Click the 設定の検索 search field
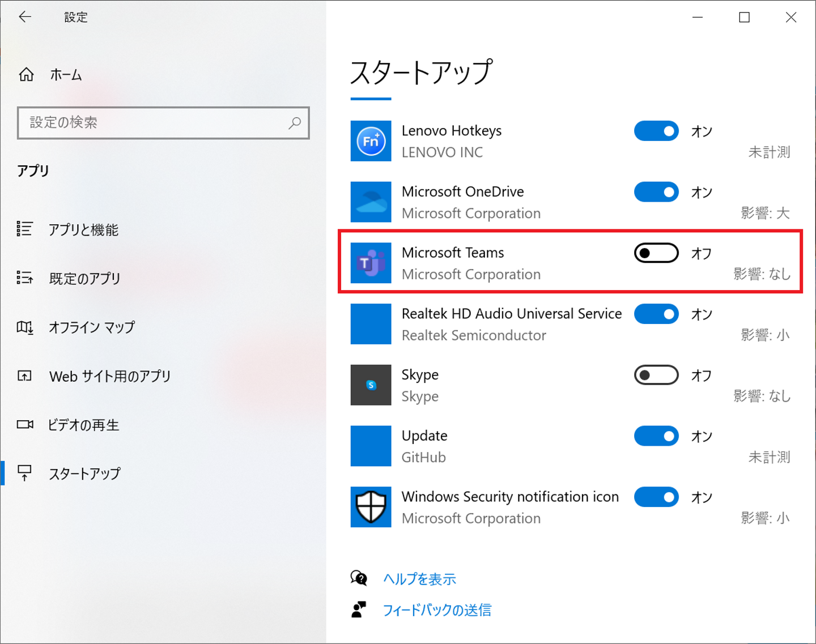Viewport: 816px width, 644px height. [153, 123]
